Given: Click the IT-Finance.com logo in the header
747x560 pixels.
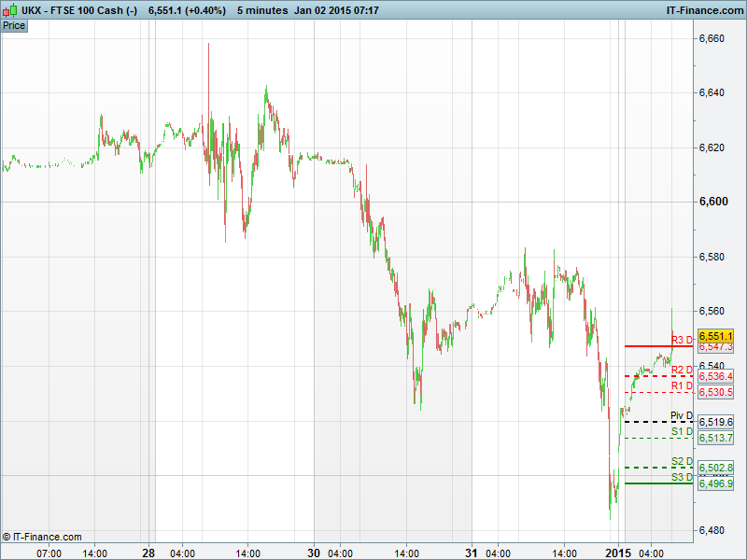Looking at the screenshot, I should point(704,9).
